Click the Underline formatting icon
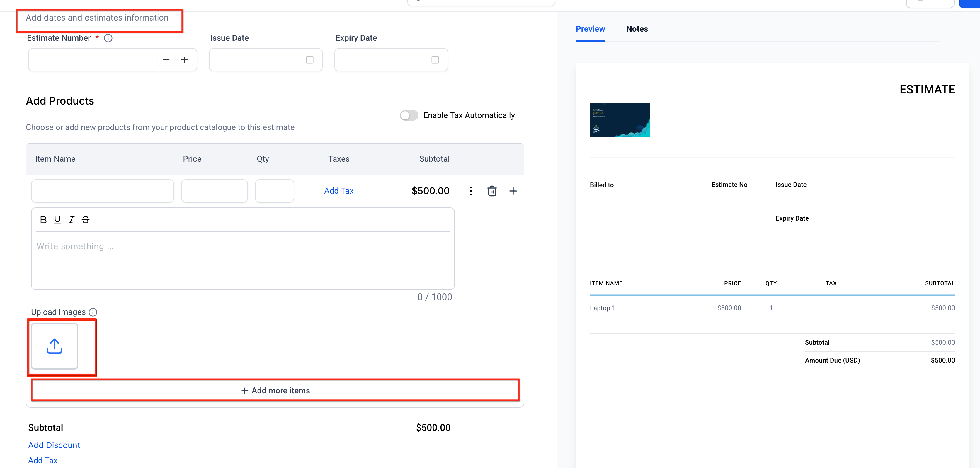Image resolution: width=980 pixels, height=468 pixels. point(57,220)
